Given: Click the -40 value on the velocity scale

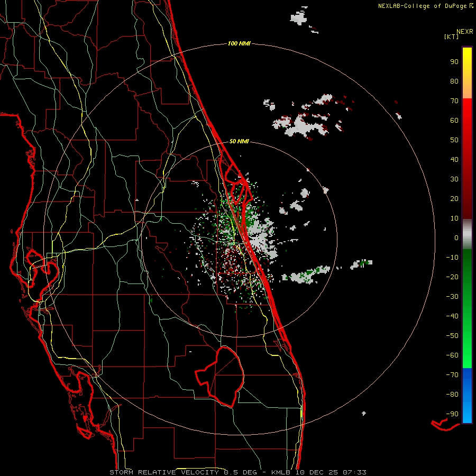Looking at the screenshot, I should point(452,316).
